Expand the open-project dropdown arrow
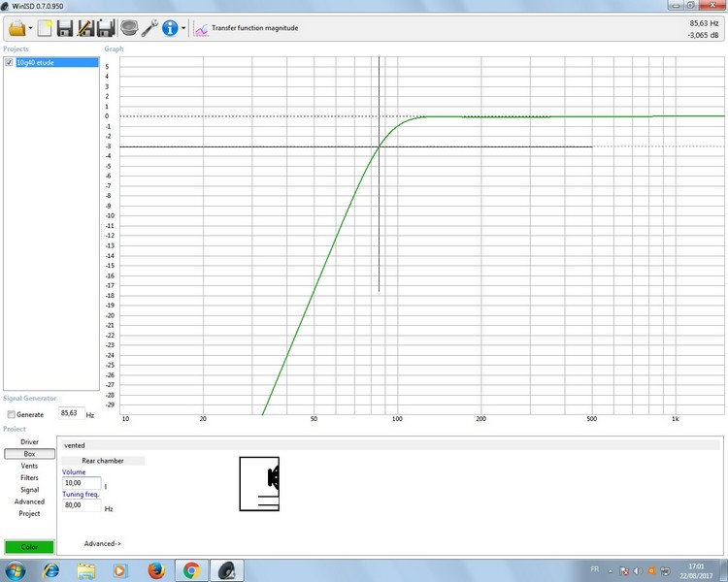This screenshot has width=728, height=582. tap(31, 28)
